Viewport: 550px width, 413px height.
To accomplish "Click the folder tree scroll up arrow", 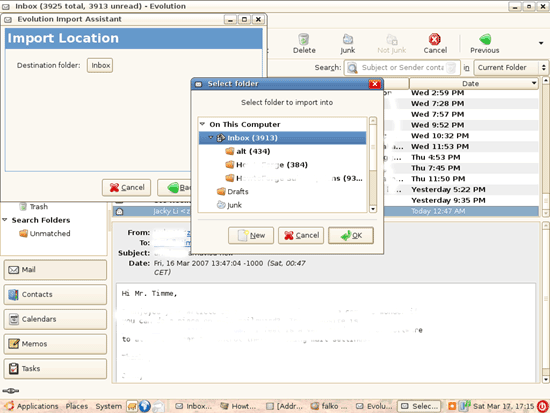I will [x=373, y=121].
